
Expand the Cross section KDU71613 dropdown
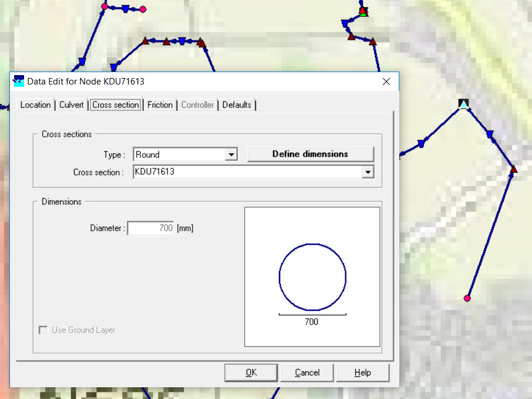click(368, 172)
